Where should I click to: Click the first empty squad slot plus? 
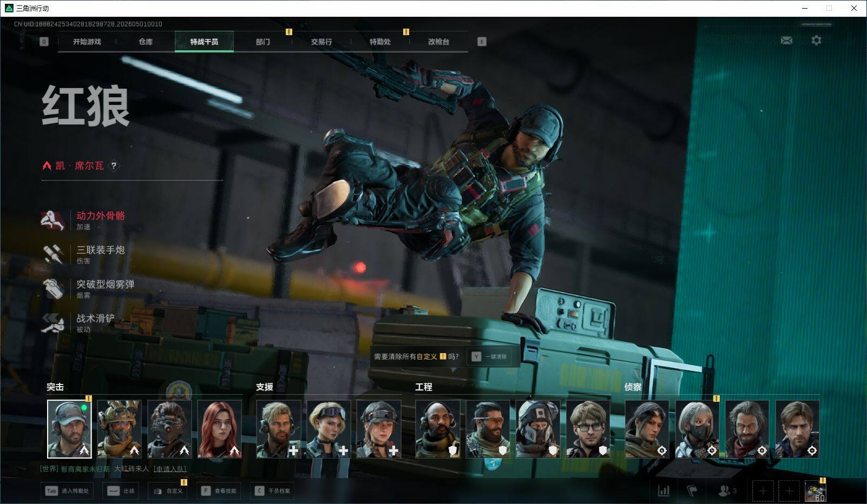coord(763,491)
